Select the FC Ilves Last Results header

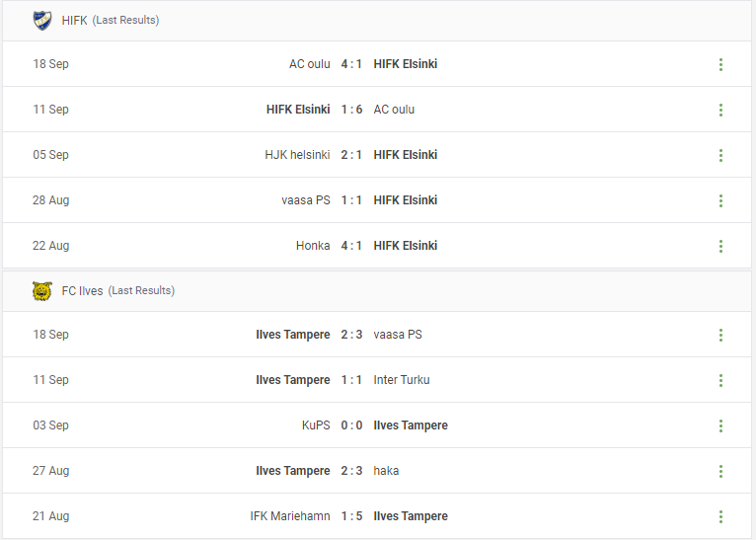(377, 291)
